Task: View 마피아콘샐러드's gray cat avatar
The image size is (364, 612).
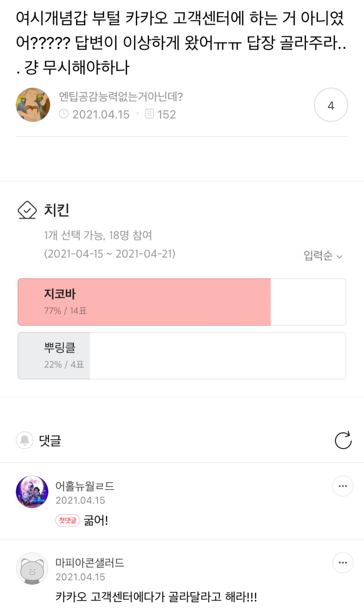Action: pos(32,568)
